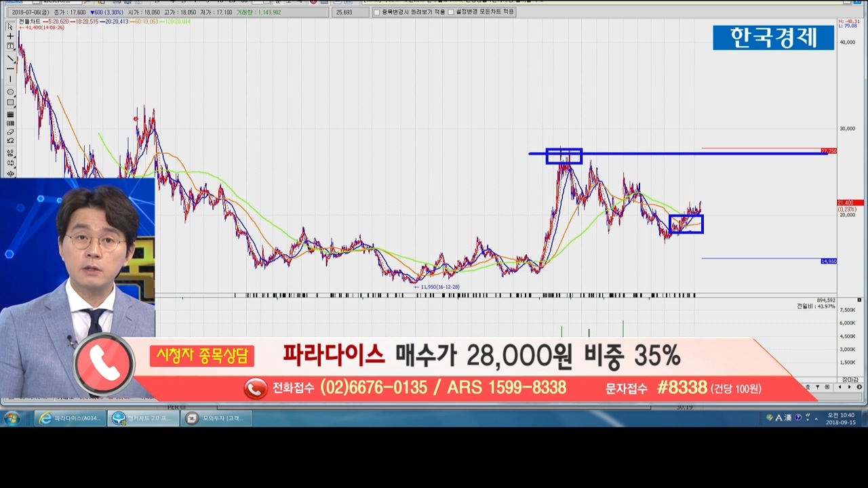The width and height of the screenshot is (868, 488).
Task: Open the Windows Start menu
Action: (12, 418)
